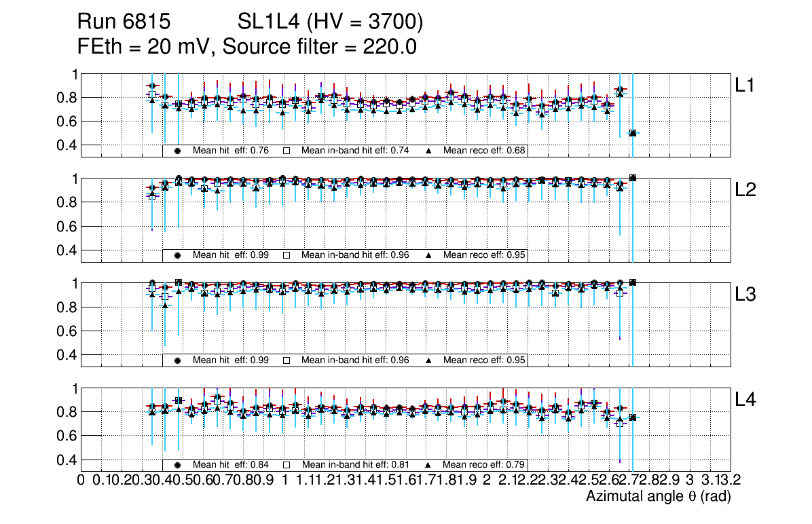Click 'Mean reco eff: 0.68' legend label
The height and width of the screenshot is (524, 812).
[484, 151]
